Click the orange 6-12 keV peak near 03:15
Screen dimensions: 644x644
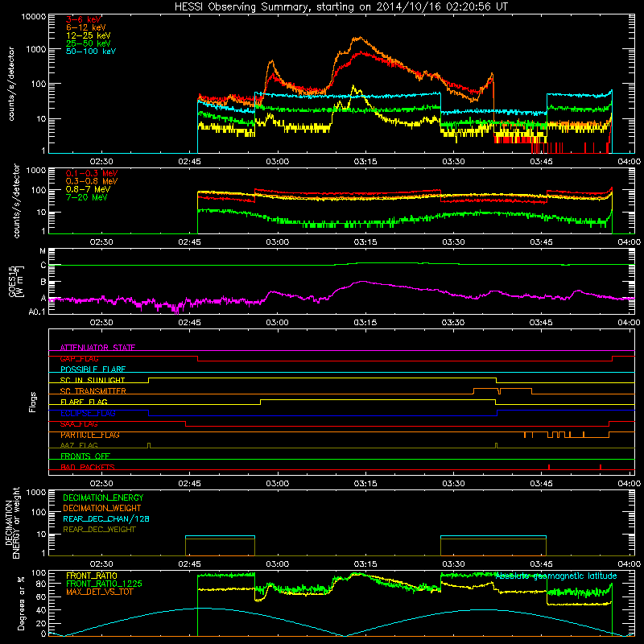pos(359,38)
